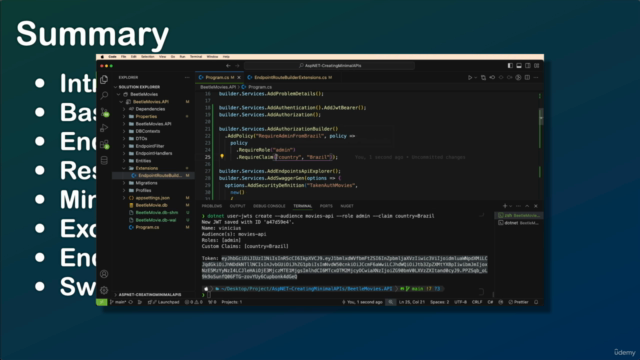This screenshot has height=360, width=640.
Task: Go back with the navigation left arrow
Action: [228, 66]
